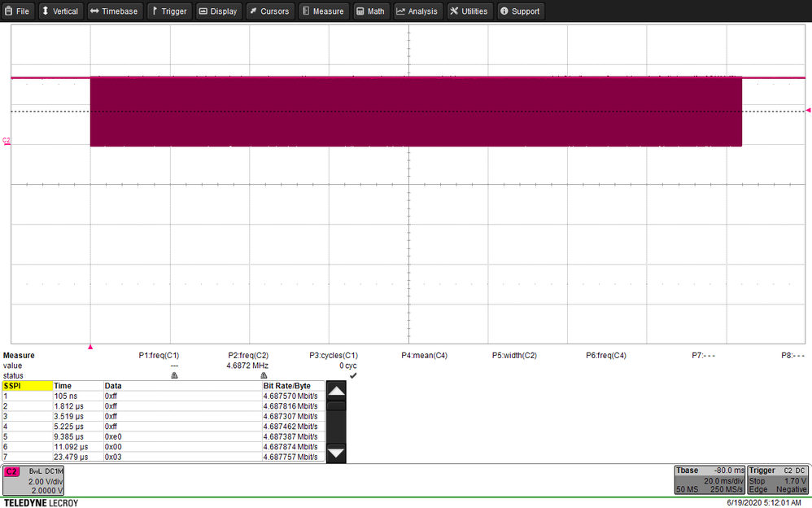
Task: Open the Display menu
Action: pyautogui.click(x=218, y=11)
